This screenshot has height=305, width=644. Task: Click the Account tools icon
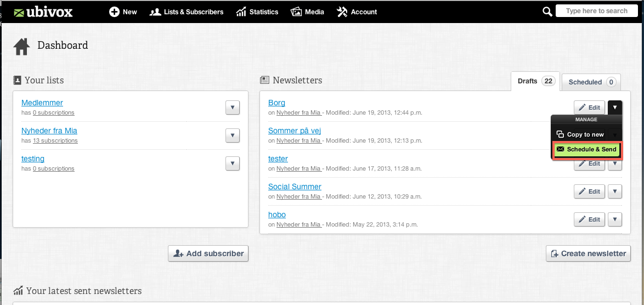pyautogui.click(x=342, y=12)
